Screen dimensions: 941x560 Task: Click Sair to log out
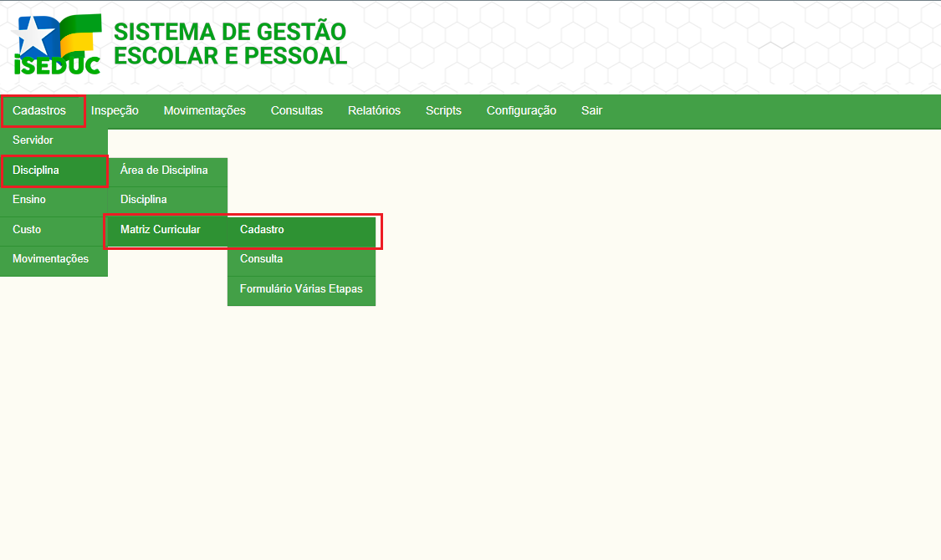(x=591, y=110)
